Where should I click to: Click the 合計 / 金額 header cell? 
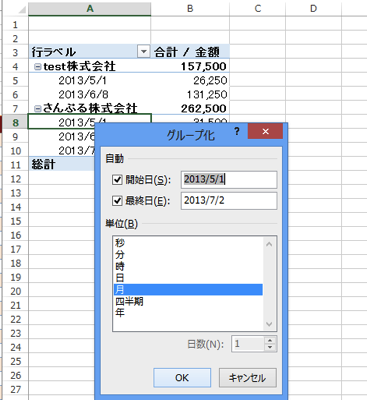click(190, 52)
